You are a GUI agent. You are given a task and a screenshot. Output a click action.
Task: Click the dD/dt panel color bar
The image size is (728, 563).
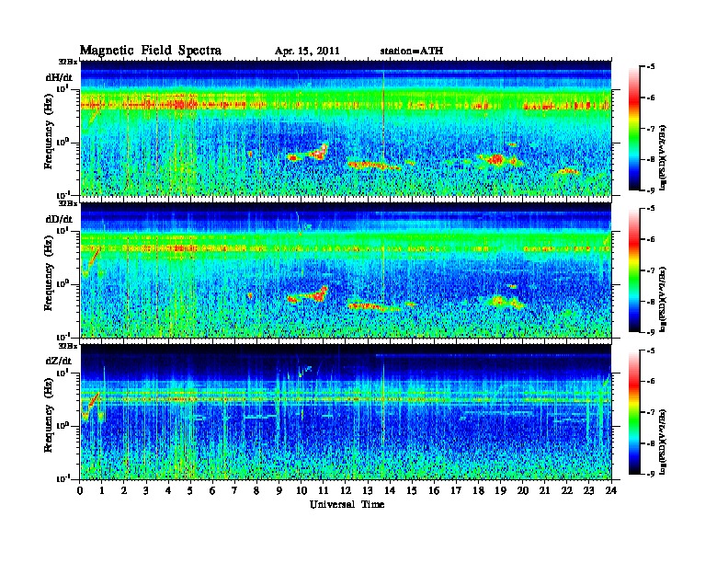click(633, 270)
